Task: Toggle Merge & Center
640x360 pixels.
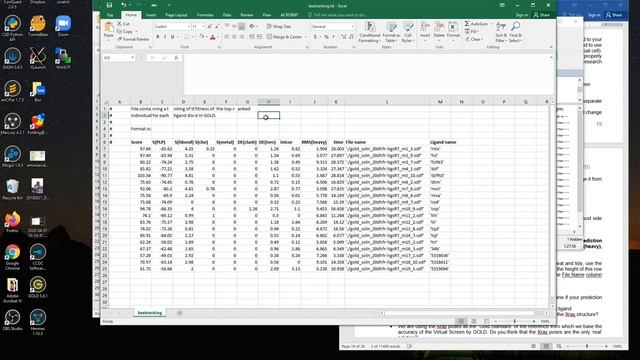Action: coord(284,37)
